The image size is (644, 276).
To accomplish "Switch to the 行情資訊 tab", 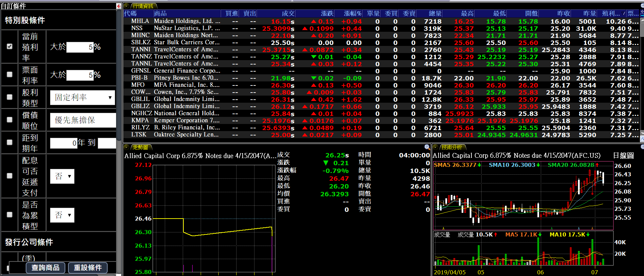I will [x=143, y=6].
